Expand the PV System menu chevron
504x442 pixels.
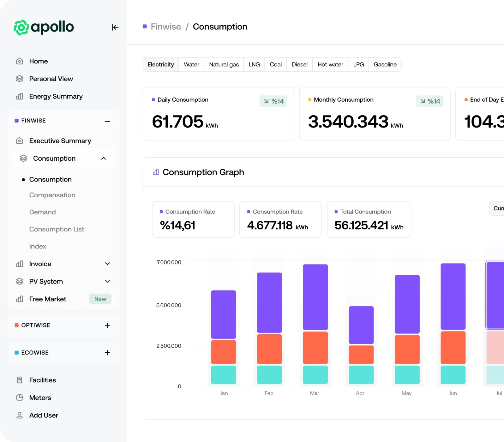pos(107,282)
